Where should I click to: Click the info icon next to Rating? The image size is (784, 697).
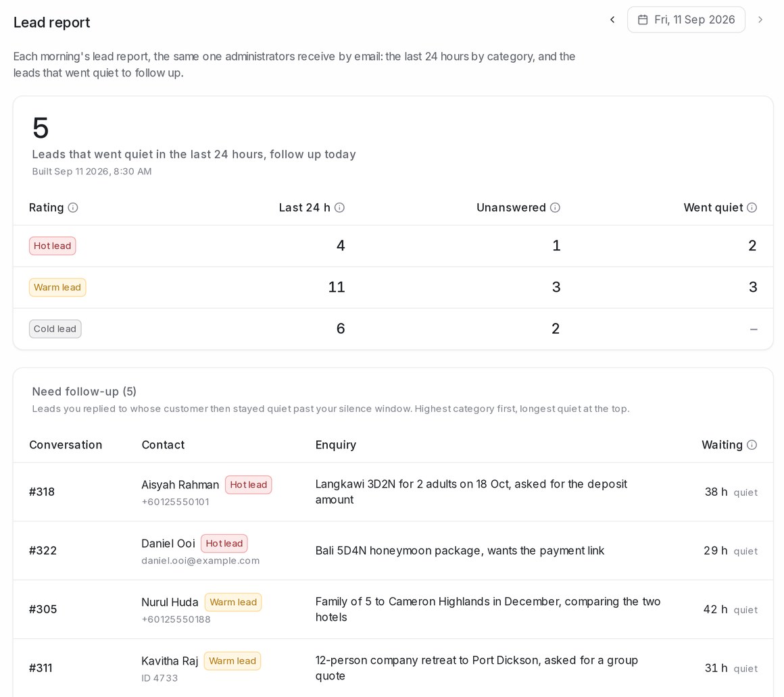73,207
